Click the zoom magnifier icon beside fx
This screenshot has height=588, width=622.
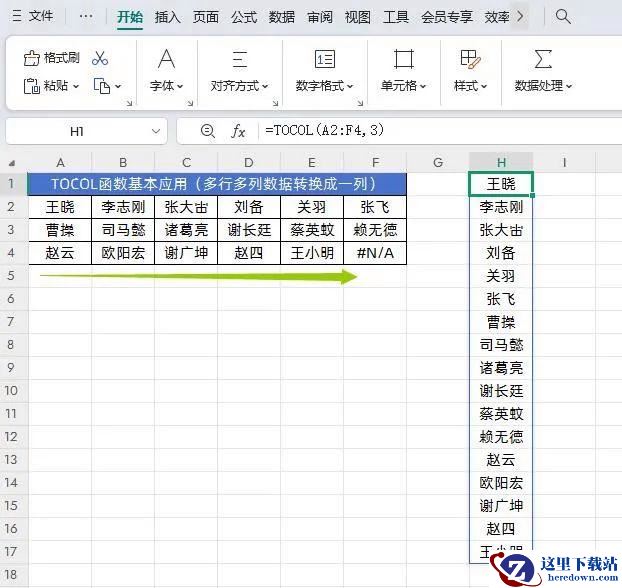208,131
